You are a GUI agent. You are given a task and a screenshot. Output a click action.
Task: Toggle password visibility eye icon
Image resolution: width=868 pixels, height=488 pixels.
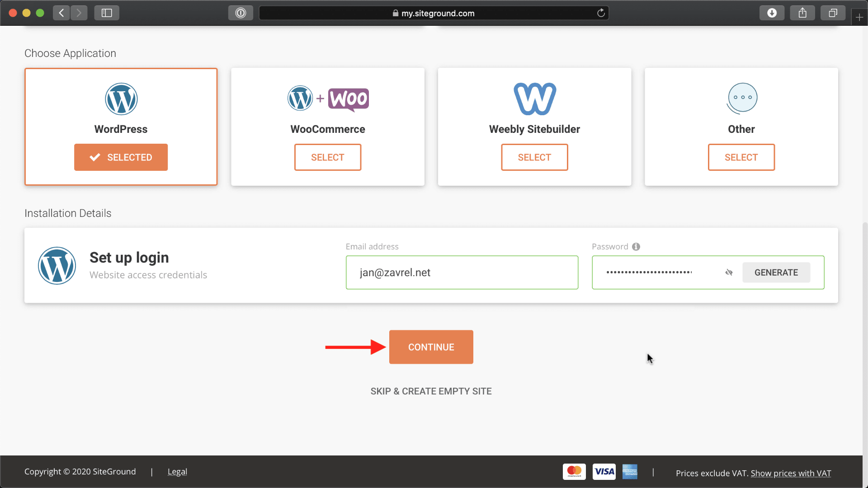[x=729, y=272]
